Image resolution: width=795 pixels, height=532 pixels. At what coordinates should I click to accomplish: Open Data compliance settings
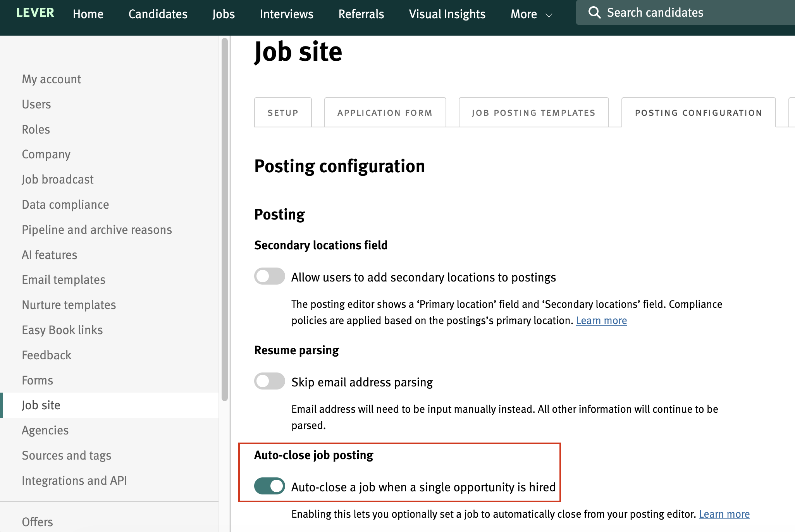pyautogui.click(x=65, y=204)
